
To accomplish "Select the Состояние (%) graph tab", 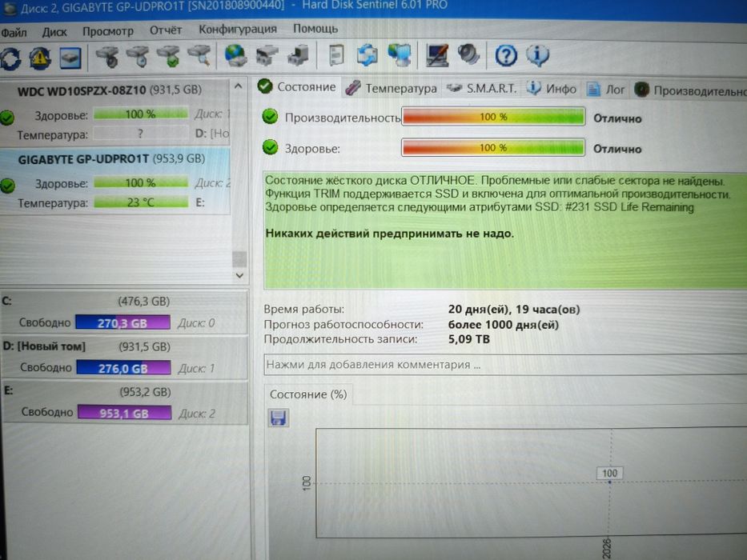I will [308, 394].
